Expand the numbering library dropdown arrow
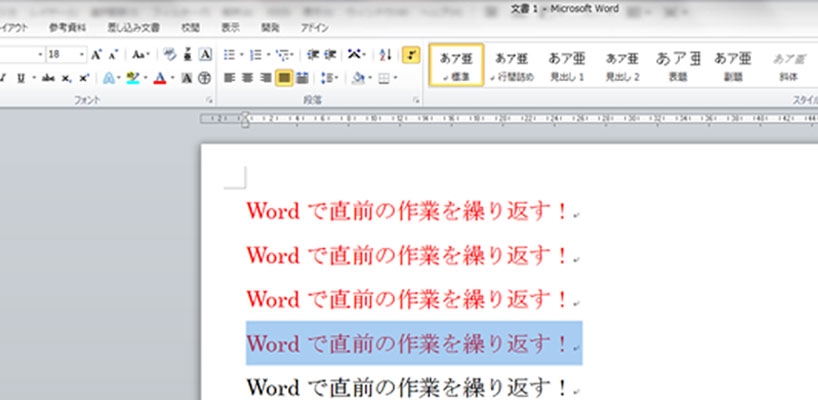 click(268, 54)
